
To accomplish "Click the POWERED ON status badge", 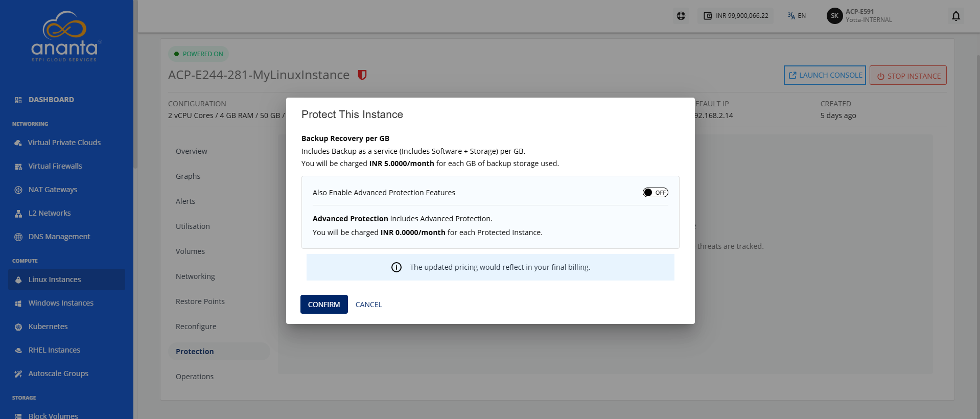I will [x=198, y=54].
